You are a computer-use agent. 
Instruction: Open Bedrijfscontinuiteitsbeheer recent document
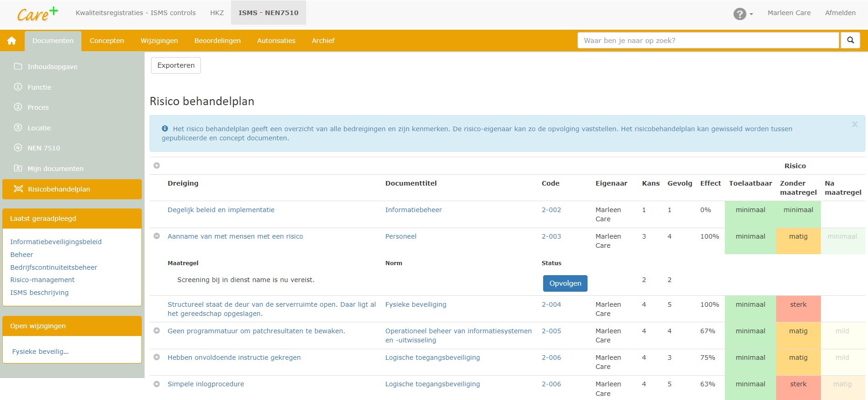click(54, 267)
